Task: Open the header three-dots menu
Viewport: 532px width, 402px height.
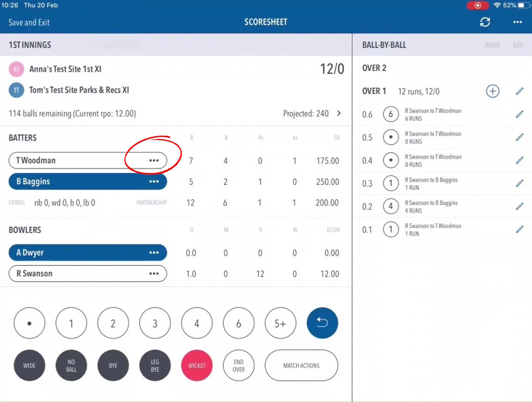Action: coord(517,22)
